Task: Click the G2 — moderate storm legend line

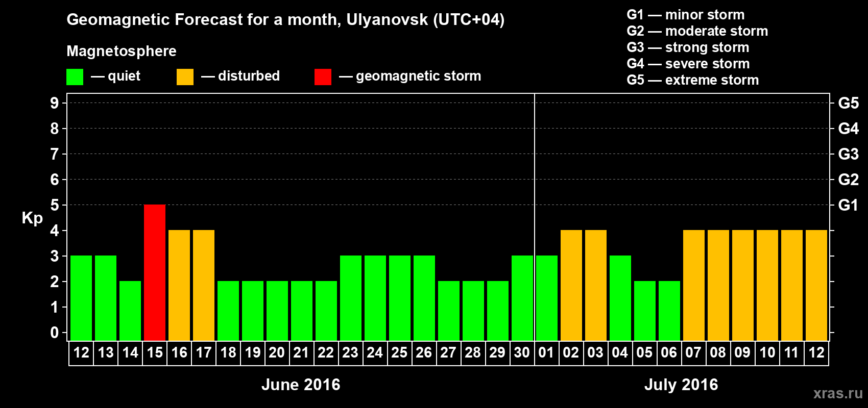Action: [697, 31]
